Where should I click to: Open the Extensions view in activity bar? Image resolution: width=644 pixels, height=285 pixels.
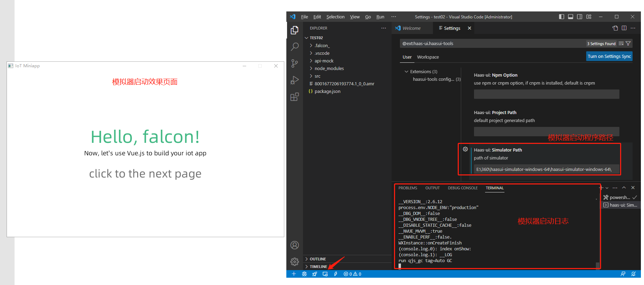point(295,97)
